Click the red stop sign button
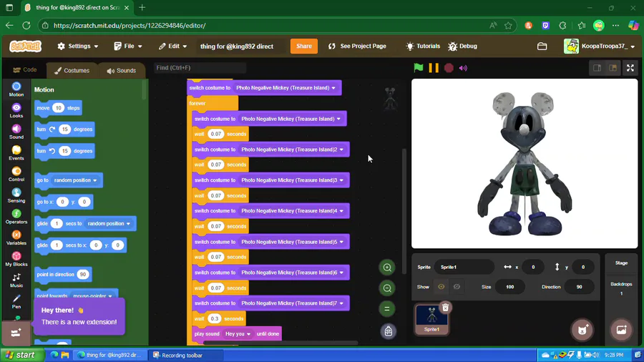The height and width of the screenshot is (362, 644). click(449, 68)
